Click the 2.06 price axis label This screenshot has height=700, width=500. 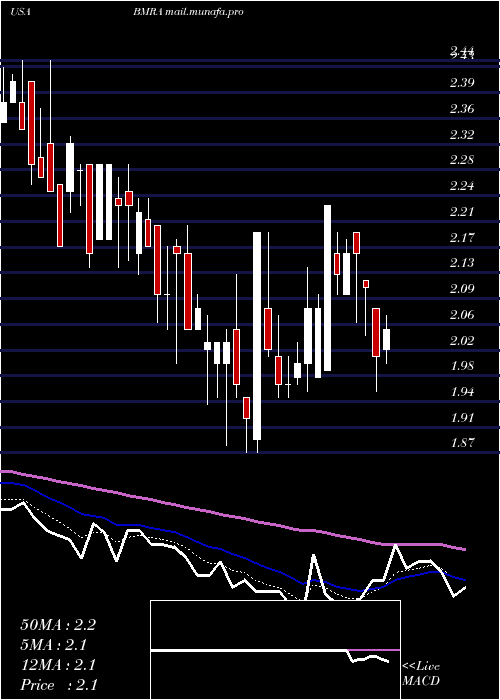(462, 315)
